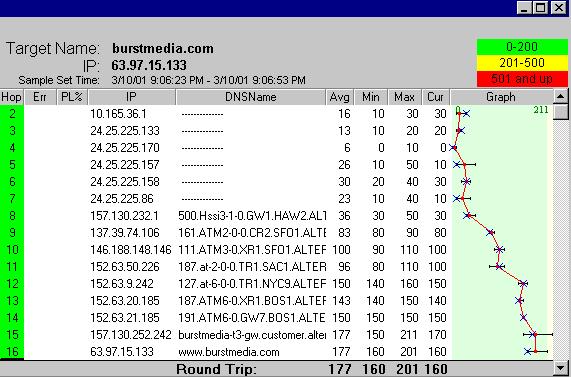Click graph point for hop 15

pos(534,334)
